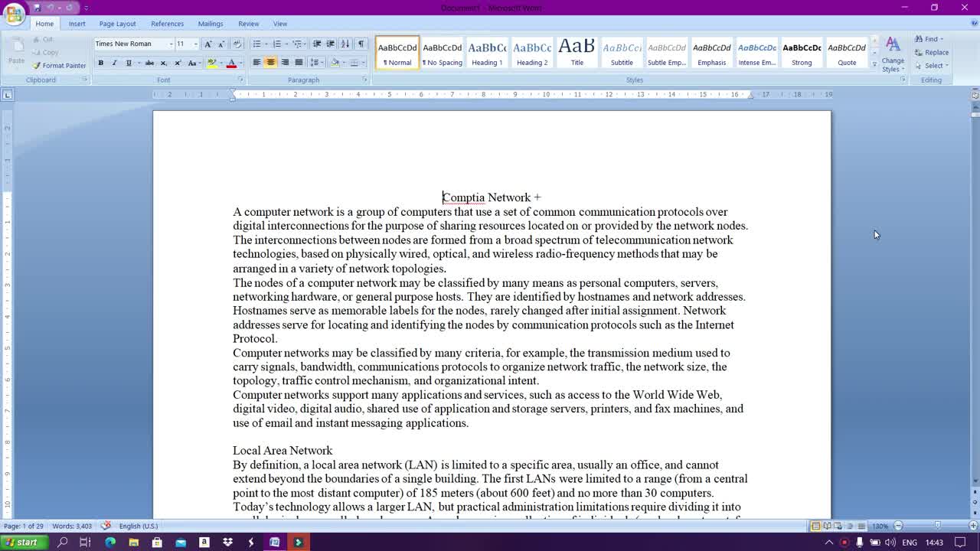Align text left
Viewport: 980px width, 551px height.
pyautogui.click(x=256, y=63)
